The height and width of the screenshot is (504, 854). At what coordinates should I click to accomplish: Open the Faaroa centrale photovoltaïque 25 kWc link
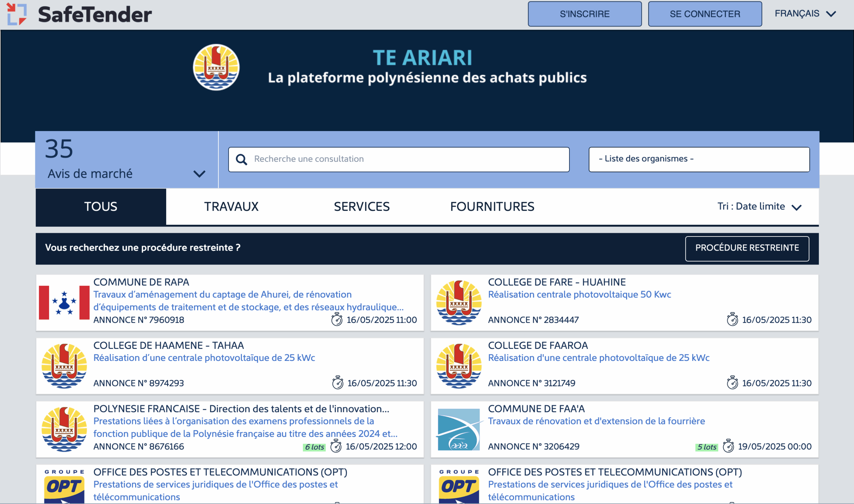[599, 358]
